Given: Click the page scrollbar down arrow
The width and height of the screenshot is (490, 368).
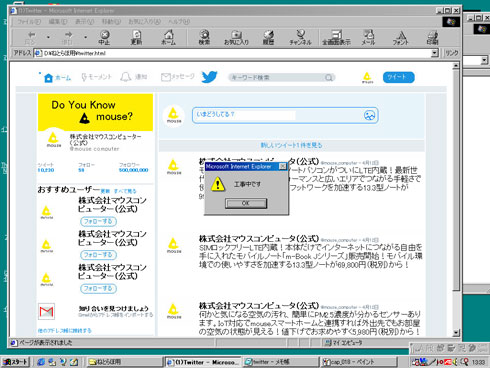Looking at the screenshot, I should [x=456, y=333].
